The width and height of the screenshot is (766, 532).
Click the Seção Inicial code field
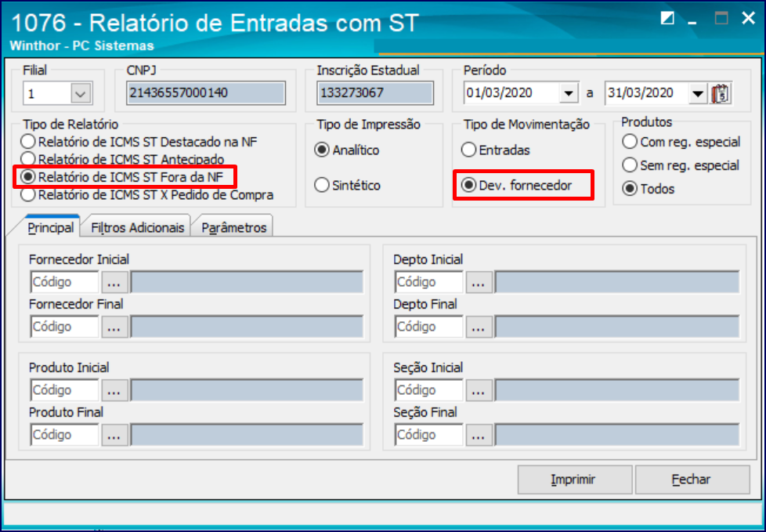(x=429, y=390)
